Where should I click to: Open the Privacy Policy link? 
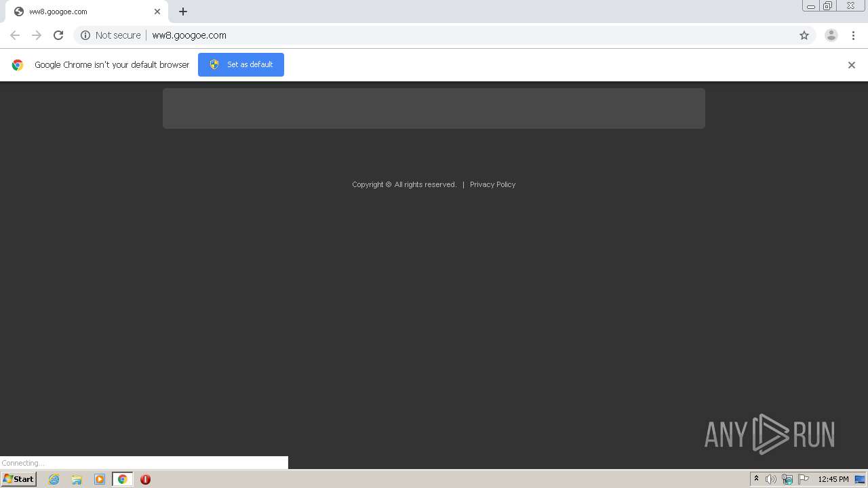[x=492, y=184]
